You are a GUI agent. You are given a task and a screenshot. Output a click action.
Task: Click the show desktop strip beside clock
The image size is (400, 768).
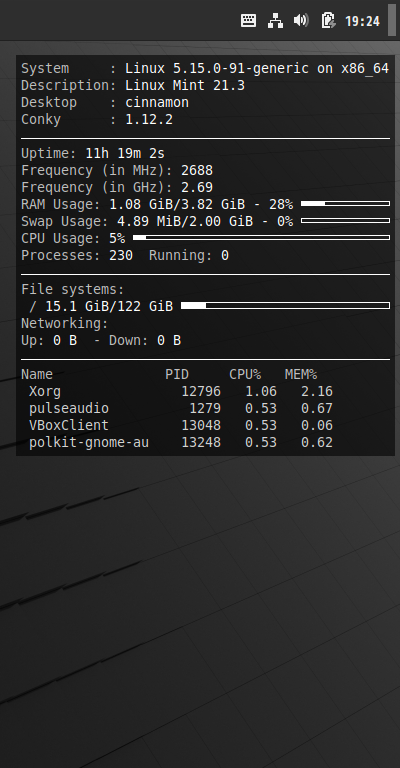392,20
